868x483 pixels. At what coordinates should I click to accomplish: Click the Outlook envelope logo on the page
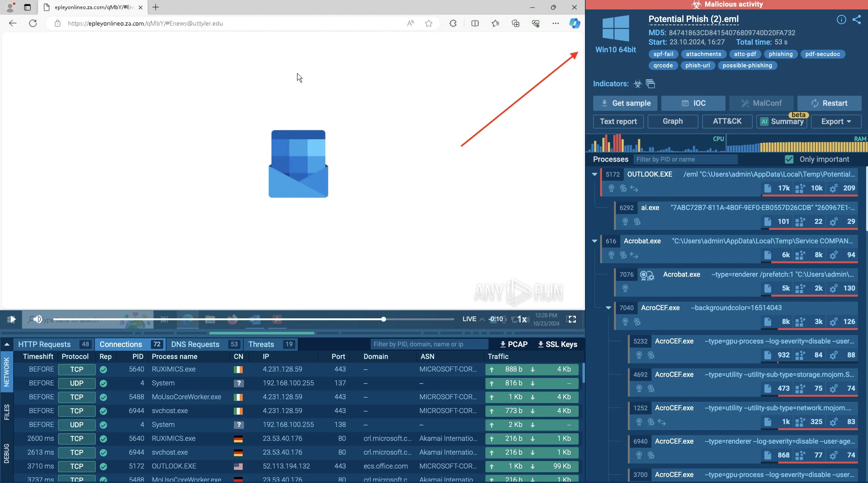click(298, 164)
